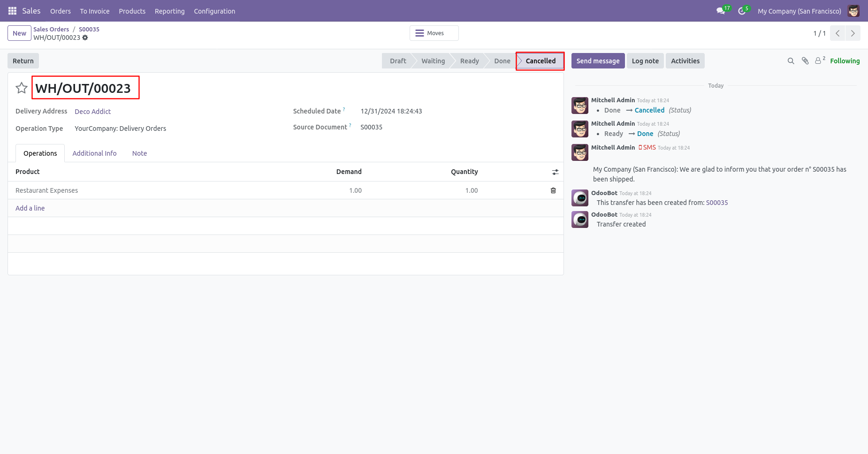Click OdooBot avatar on Transfer created message
The image size is (868, 454).
580,219
